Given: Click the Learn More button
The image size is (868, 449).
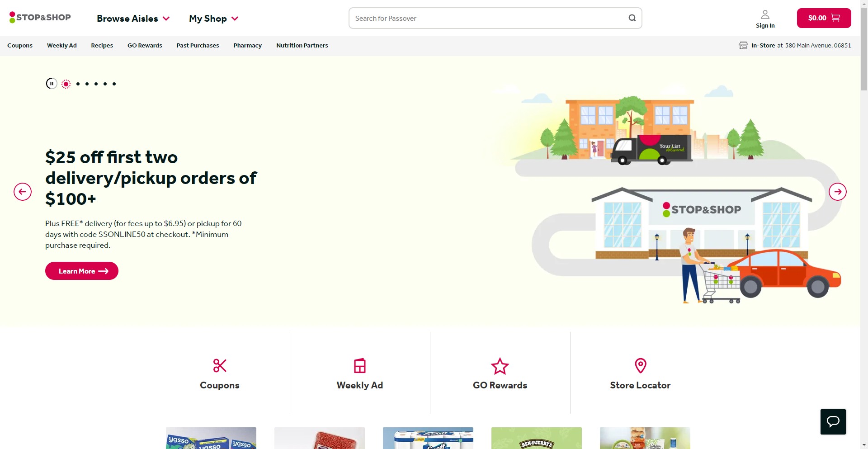Looking at the screenshot, I should coord(82,271).
